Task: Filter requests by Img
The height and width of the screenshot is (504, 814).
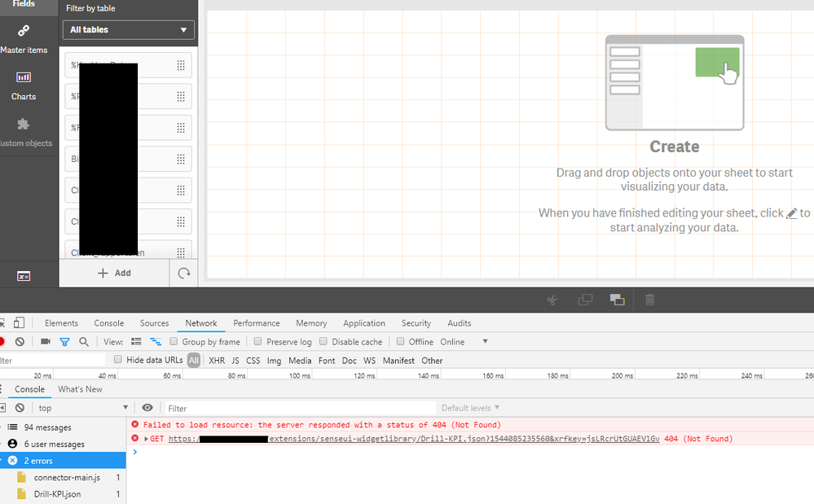Action: [274, 361]
